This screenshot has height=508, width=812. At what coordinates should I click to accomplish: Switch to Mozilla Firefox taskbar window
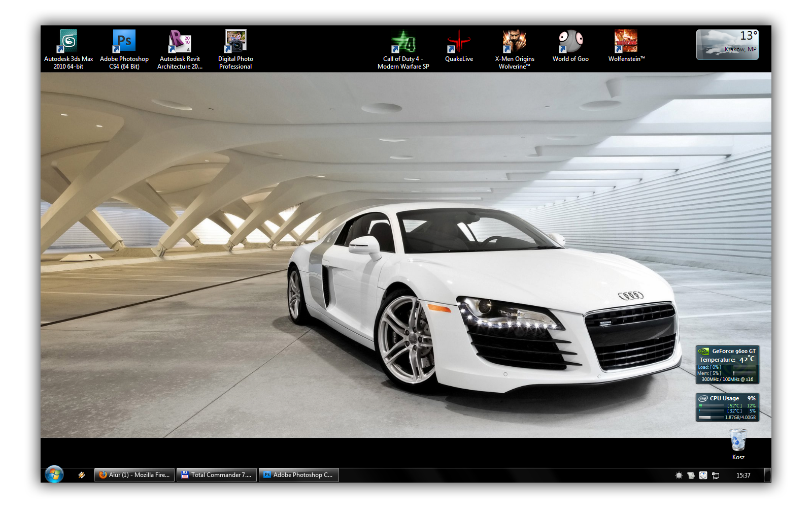[134, 475]
